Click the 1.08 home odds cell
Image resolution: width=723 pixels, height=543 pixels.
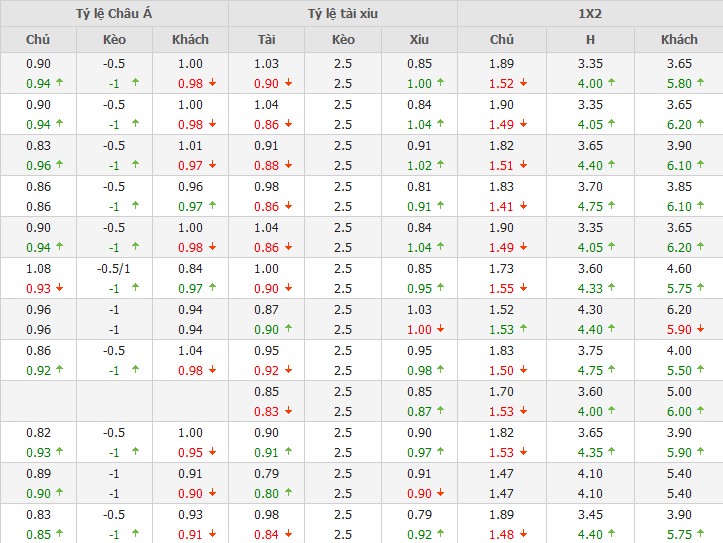pyautogui.click(x=38, y=269)
